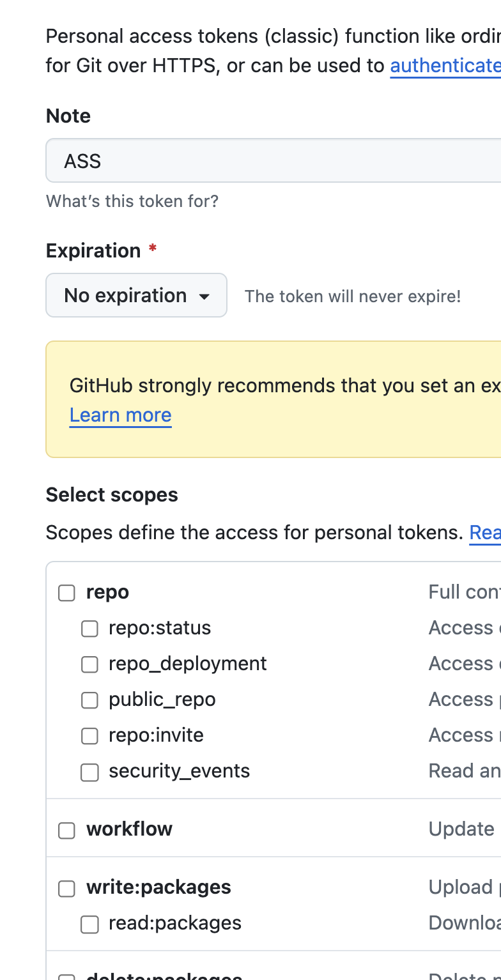Open the No expiration dropdown
Image resolution: width=501 pixels, height=980 pixels.
[136, 295]
